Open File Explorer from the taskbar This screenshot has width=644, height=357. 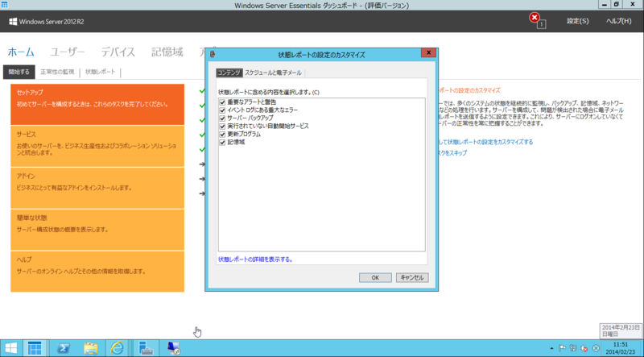(90, 348)
